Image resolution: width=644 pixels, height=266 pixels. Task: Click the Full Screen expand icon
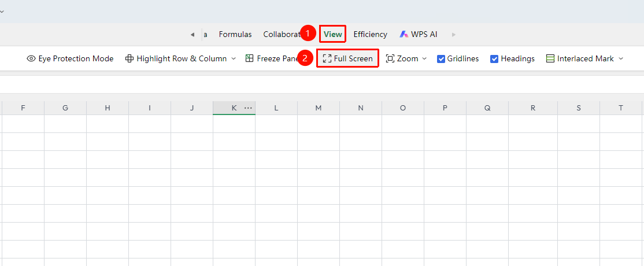click(x=327, y=59)
